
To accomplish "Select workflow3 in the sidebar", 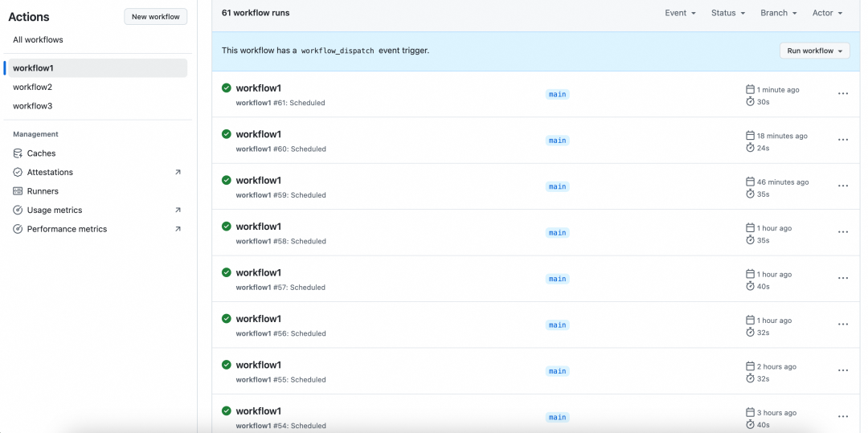I will (x=33, y=106).
